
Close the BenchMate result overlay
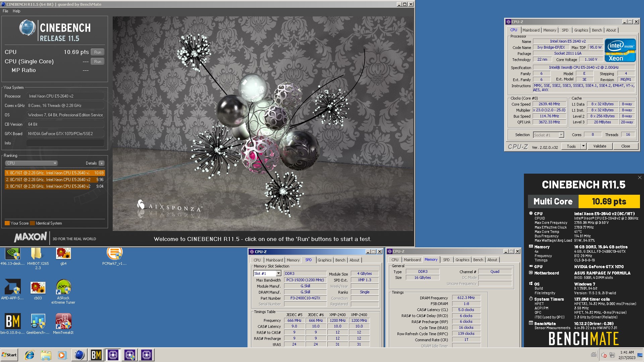coord(639,178)
